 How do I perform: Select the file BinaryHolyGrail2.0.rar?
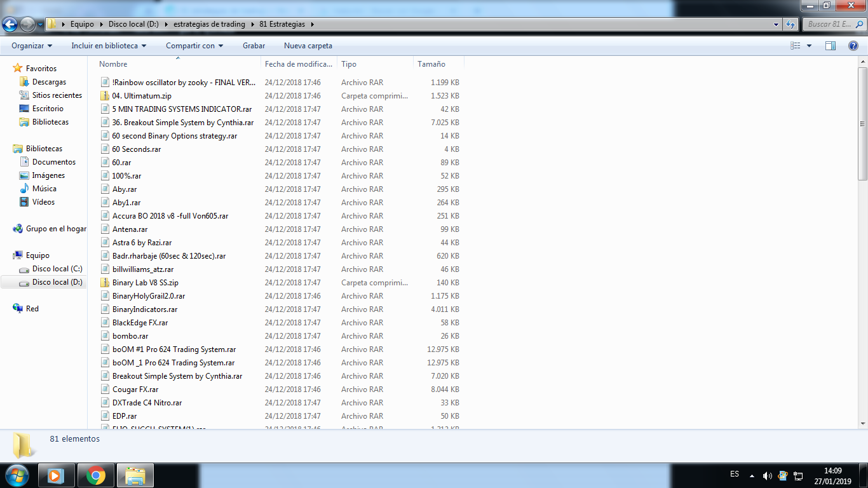(149, 296)
